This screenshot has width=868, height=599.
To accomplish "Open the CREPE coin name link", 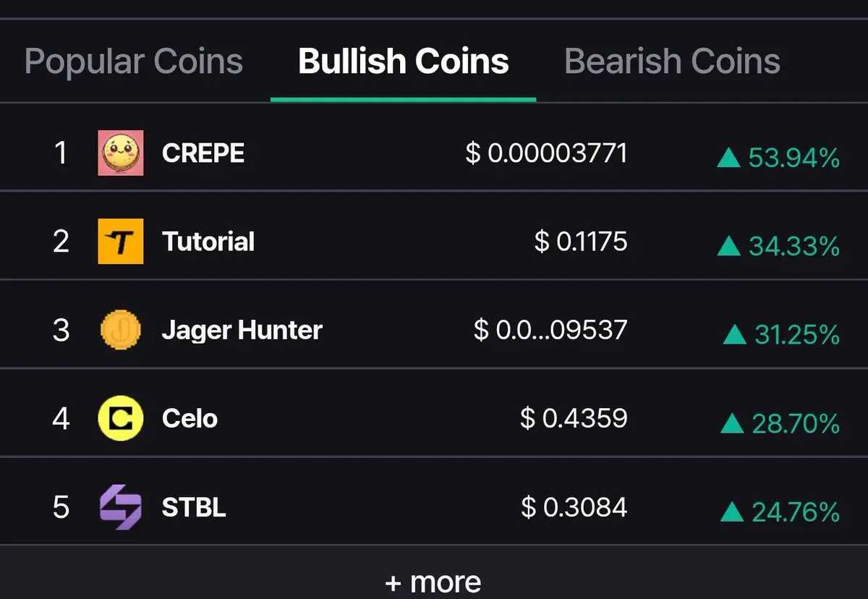I will tap(203, 153).
